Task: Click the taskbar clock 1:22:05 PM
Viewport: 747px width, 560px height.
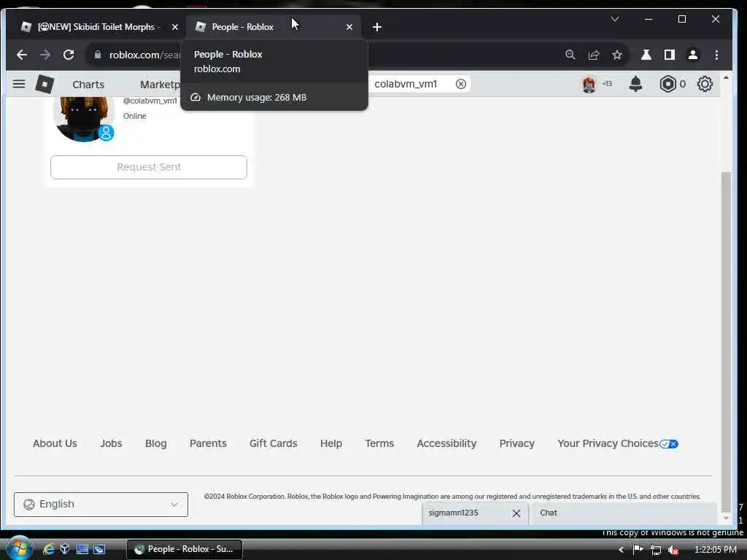Action: point(716,550)
